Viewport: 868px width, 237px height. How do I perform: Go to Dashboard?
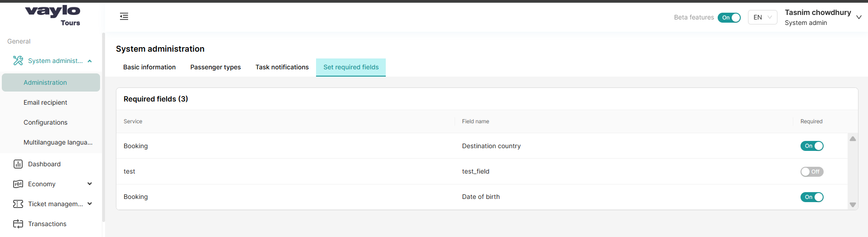pyautogui.click(x=44, y=164)
